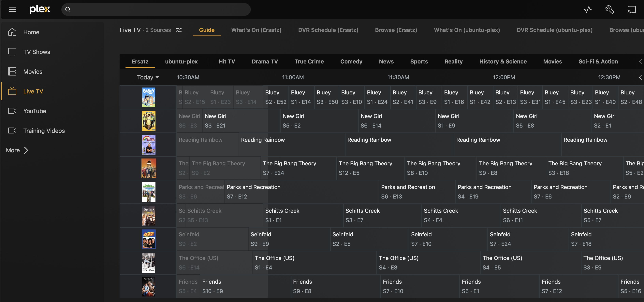Click the timeline navigation chevron
Screen dimensions: 644x302
640,77
